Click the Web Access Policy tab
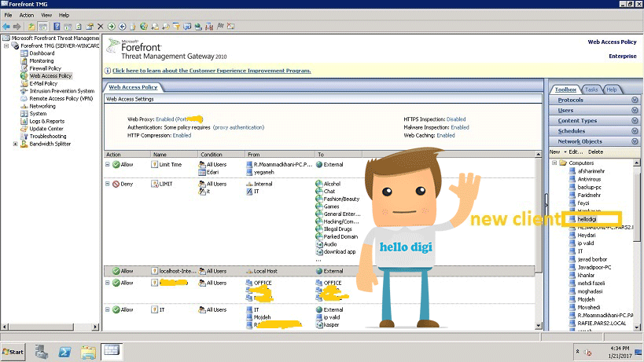Image resolution: width=644 pixels, height=362 pixels. click(x=133, y=87)
